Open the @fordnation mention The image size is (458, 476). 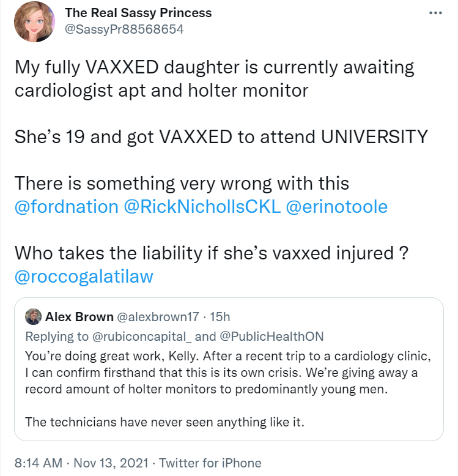[x=66, y=206]
